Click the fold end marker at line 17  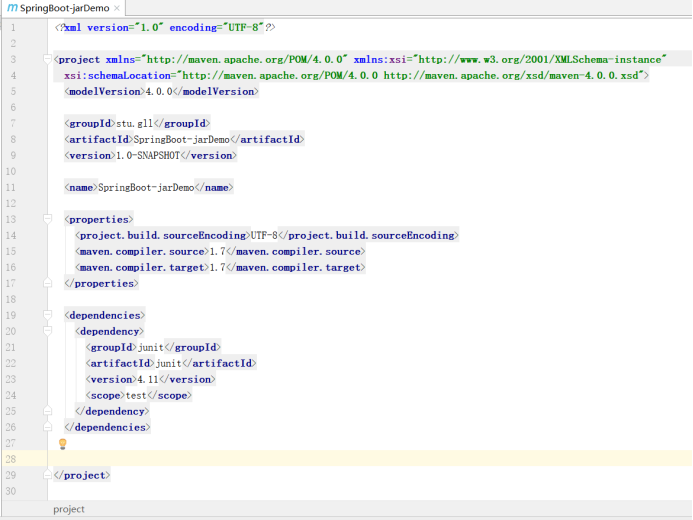[47, 283]
